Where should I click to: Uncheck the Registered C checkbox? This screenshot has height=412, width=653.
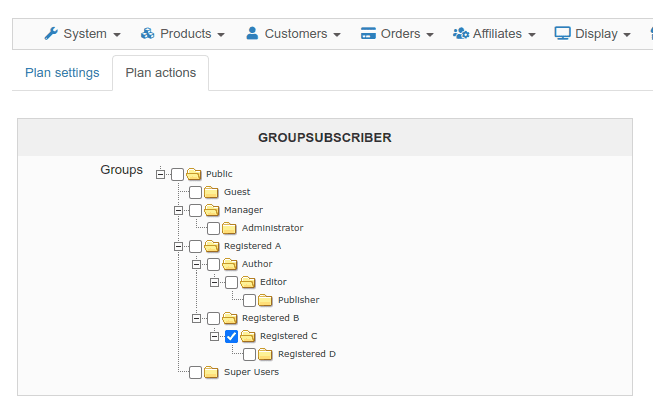(232, 336)
